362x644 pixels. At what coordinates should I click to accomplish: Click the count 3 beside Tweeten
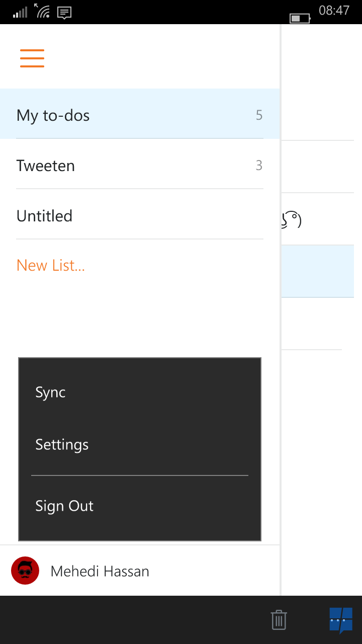tap(259, 166)
